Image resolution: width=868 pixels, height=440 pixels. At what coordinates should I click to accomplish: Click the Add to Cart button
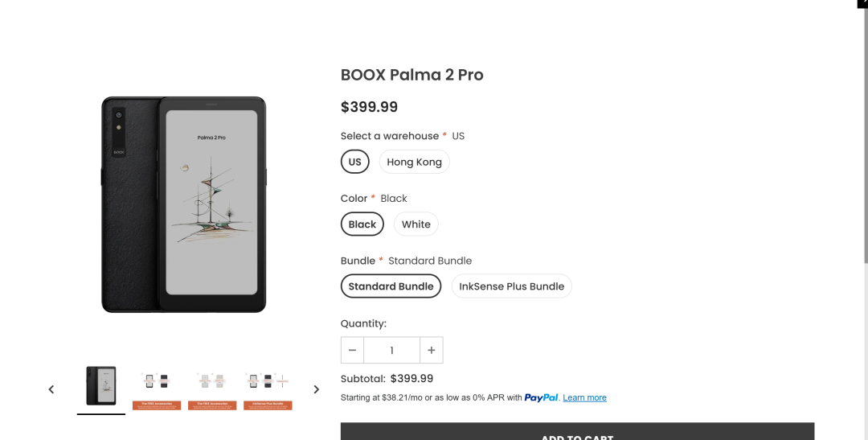577,433
